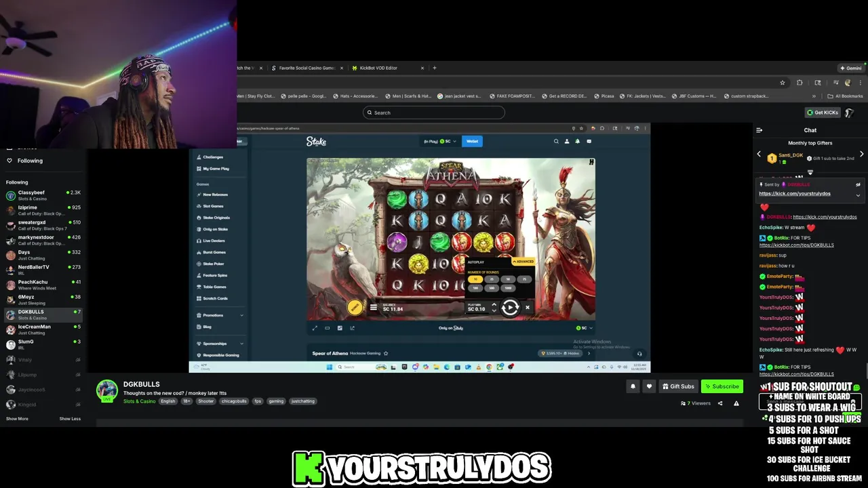Click the Gift Subs button
868x488 pixels.
click(x=678, y=386)
